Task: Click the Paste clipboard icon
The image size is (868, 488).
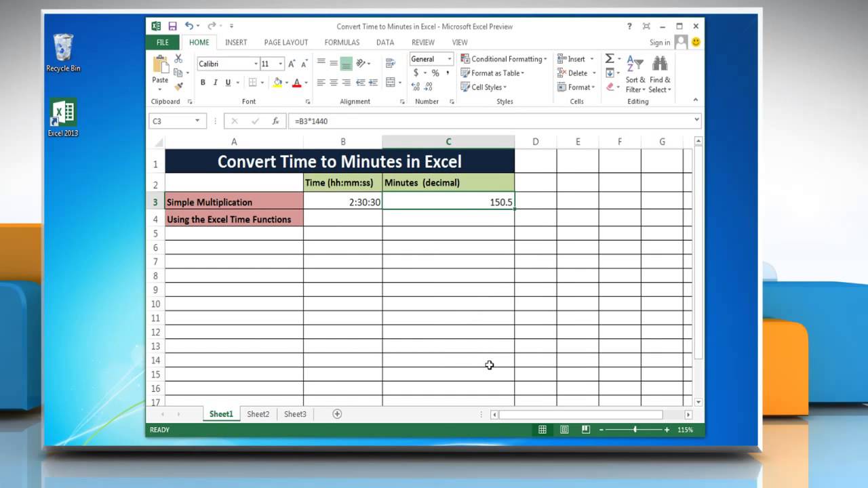Action: coord(160,66)
